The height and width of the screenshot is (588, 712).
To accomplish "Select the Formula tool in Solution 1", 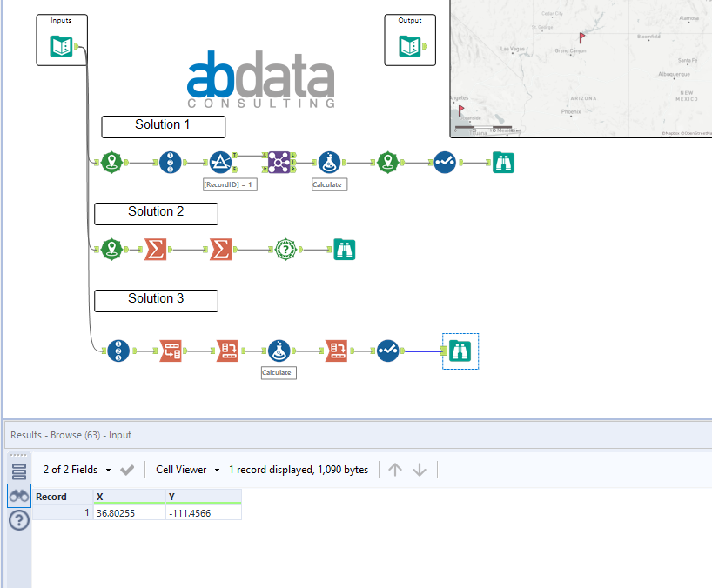I will coord(329,163).
